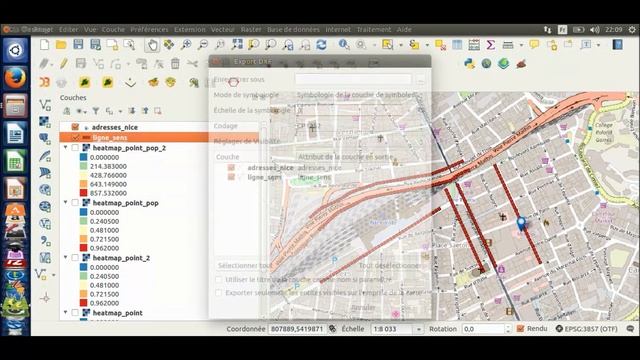Screen dimensions: 640x360
Task: Open the Vecteur menu
Action: click(222, 29)
